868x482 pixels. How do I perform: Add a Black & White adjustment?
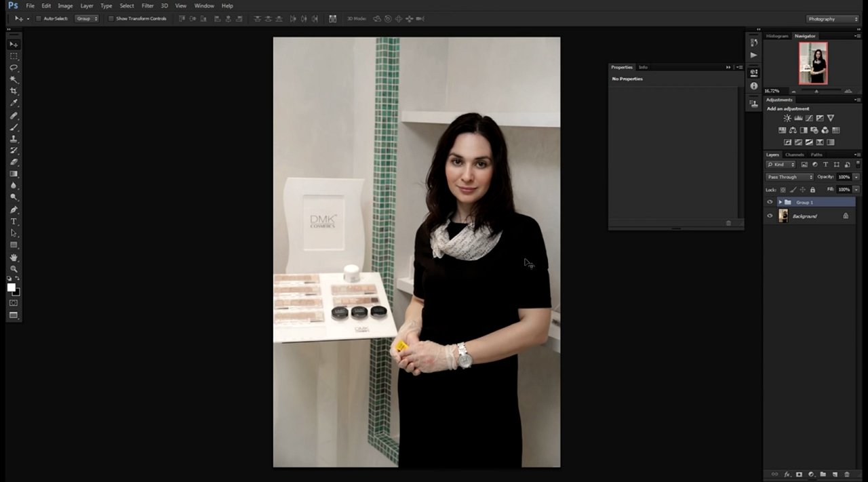point(804,130)
